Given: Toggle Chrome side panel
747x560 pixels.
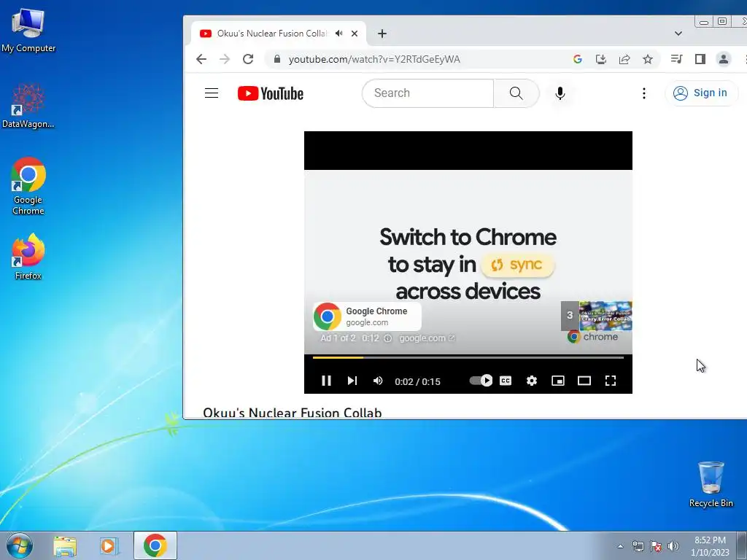Looking at the screenshot, I should click(700, 59).
